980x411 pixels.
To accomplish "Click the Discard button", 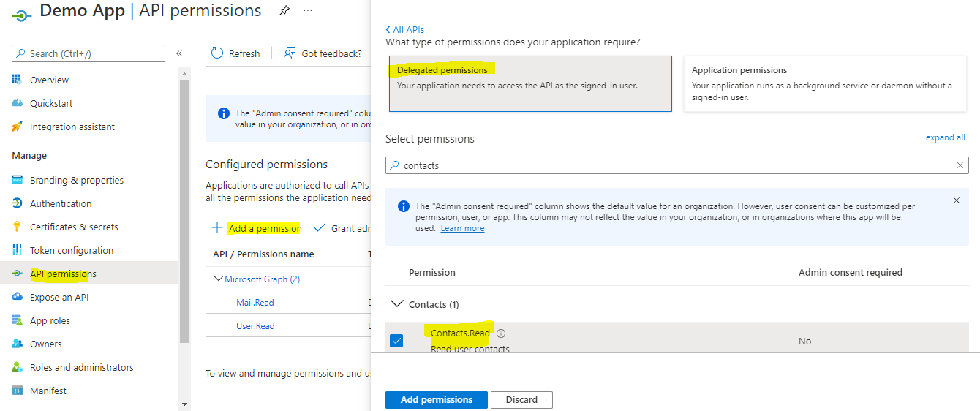I will coord(521,400).
